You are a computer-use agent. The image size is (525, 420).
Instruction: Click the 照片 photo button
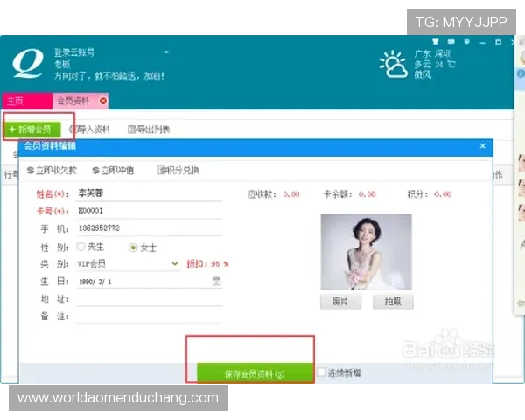[340, 301]
